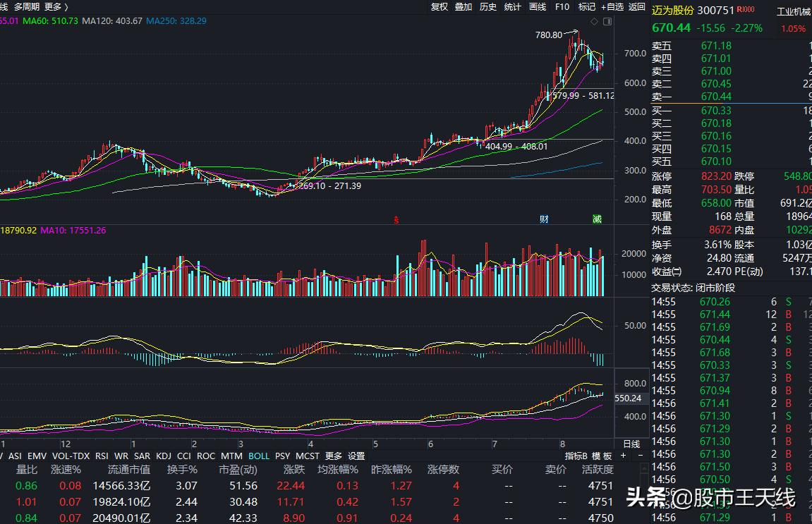Click the green 减 marker on chart
The height and width of the screenshot is (524, 812).
pyautogui.click(x=597, y=219)
